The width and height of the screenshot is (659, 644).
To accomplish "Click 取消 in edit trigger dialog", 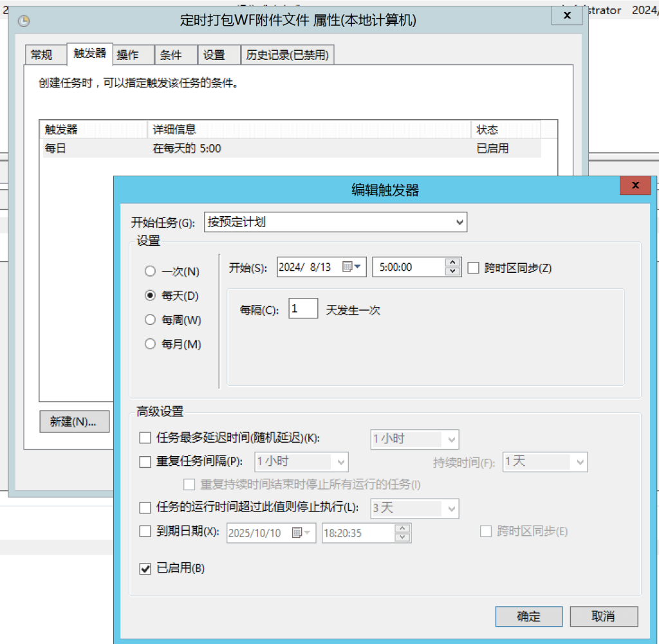I will coord(604,616).
